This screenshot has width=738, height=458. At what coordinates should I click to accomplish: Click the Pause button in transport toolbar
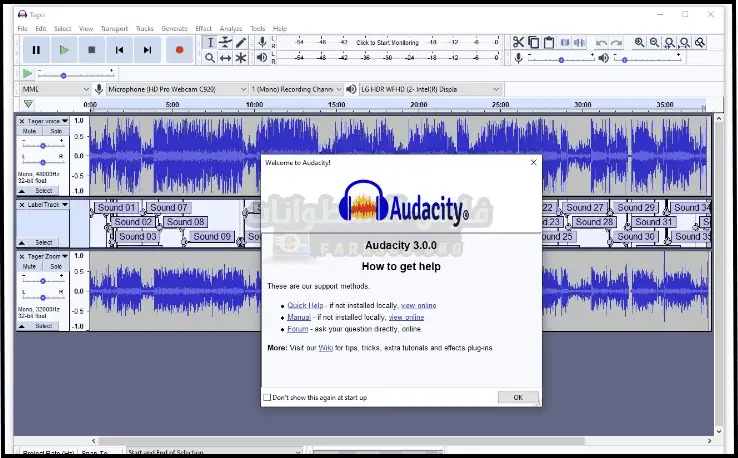36,49
